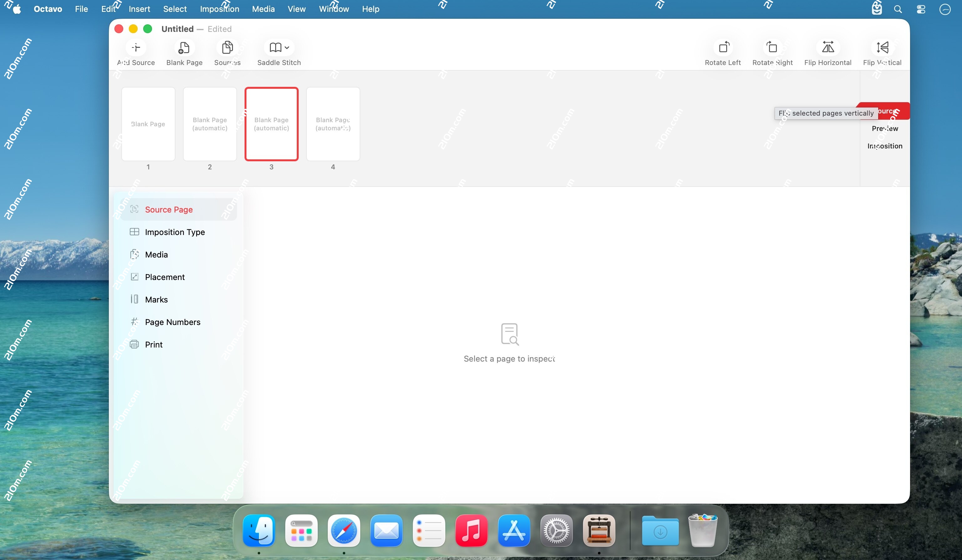Select Source Page in the sidebar

coord(168,209)
